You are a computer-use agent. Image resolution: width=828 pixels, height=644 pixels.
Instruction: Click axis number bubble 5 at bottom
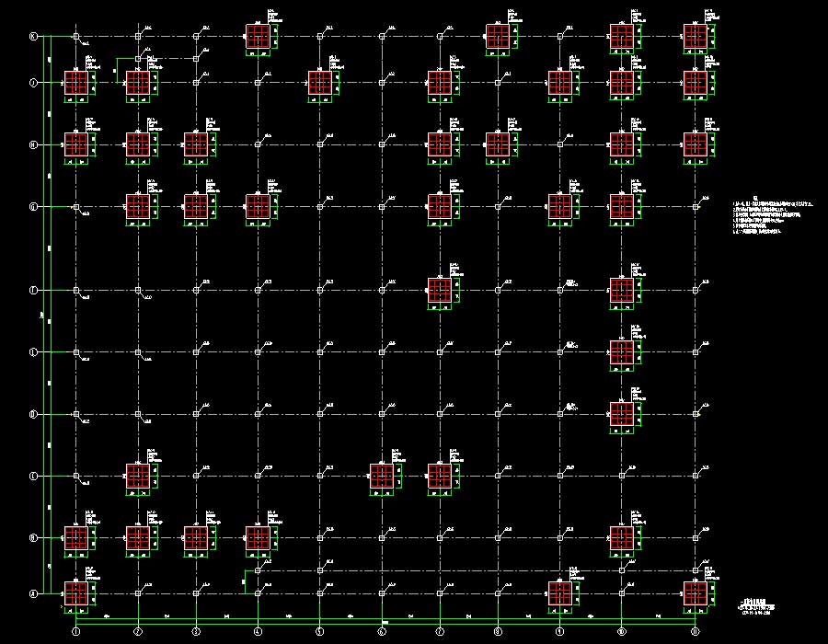click(x=320, y=632)
